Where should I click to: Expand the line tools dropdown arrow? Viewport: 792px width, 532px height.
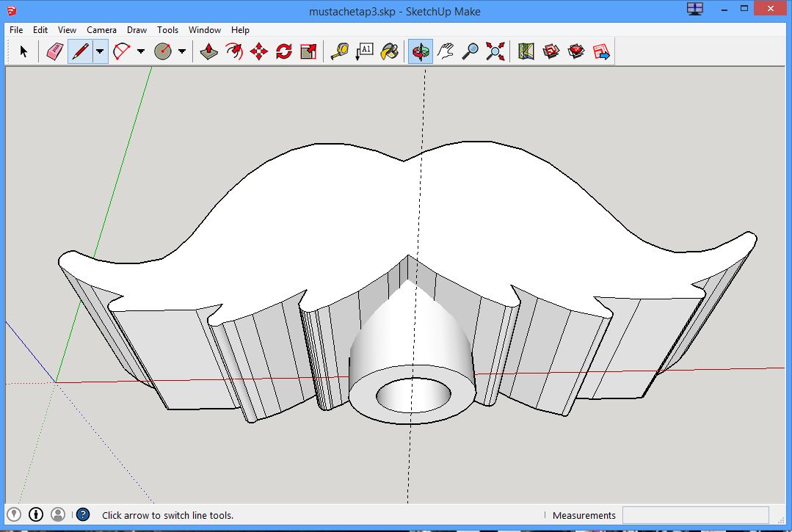tap(100, 51)
